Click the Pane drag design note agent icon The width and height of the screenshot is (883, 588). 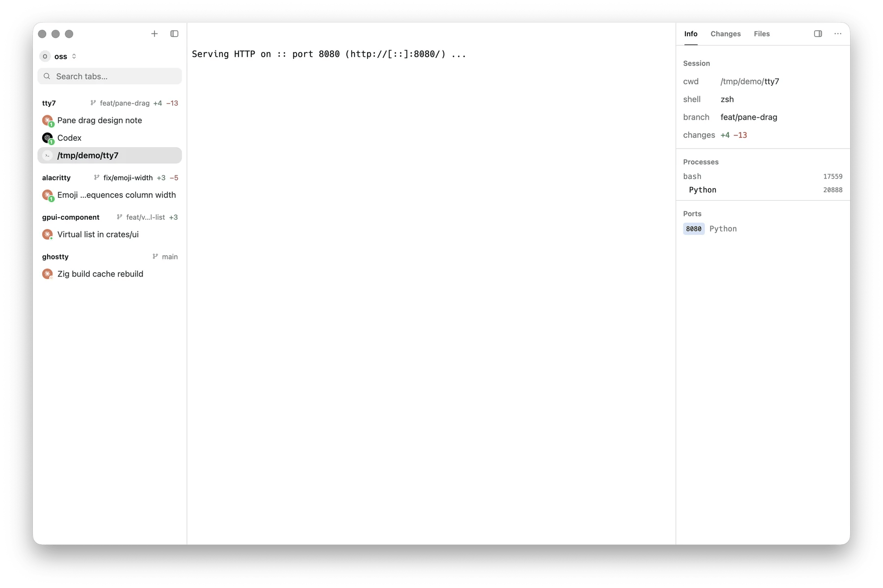point(48,120)
